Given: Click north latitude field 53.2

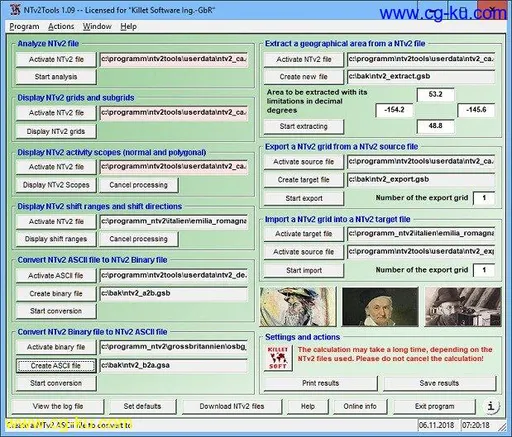Looking at the screenshot, I should pos(435,94).
